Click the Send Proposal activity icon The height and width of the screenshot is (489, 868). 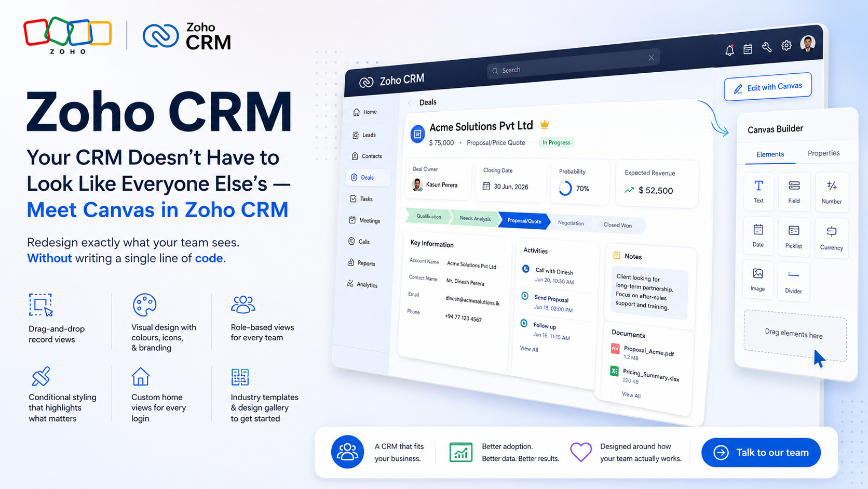[x=525, y=296]
